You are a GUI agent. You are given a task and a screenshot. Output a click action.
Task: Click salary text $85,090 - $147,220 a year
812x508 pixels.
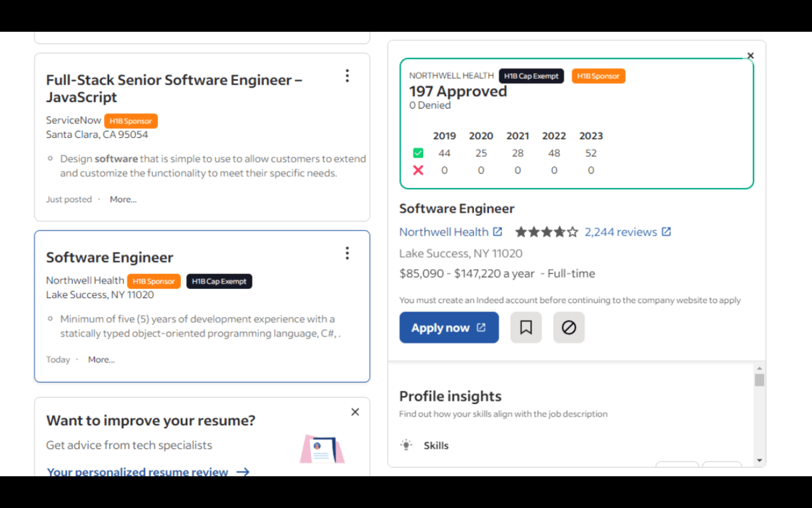466,274
